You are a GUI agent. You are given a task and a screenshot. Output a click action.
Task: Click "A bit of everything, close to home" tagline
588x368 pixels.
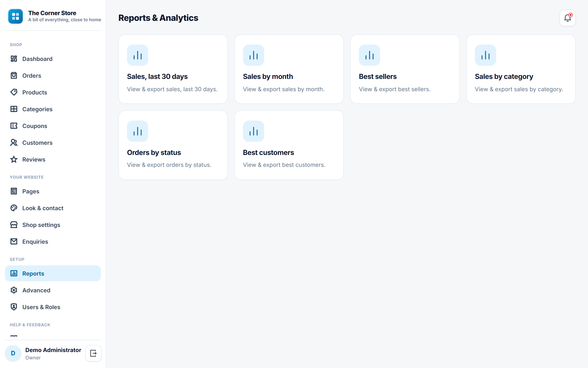click(65, 20)
